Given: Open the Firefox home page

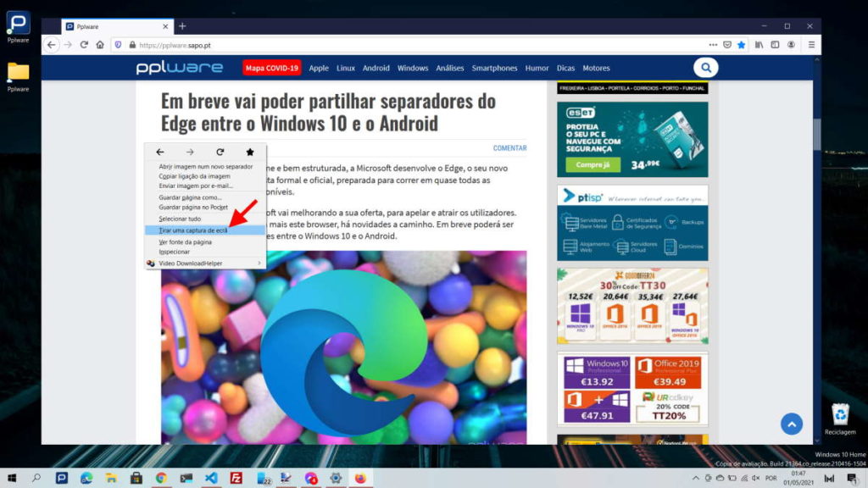Looking at the screenshot, I should (98, 44).
